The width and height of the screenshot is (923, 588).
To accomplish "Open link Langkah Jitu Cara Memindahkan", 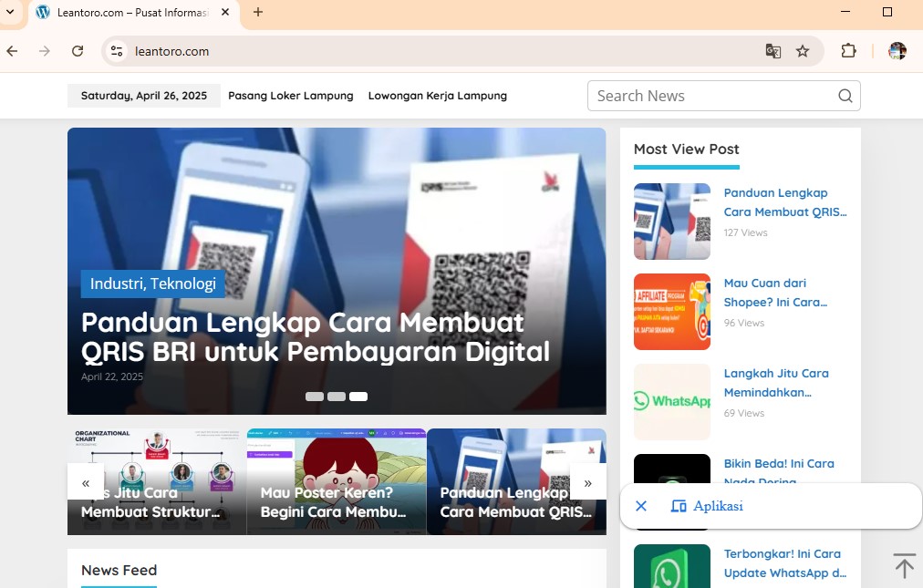I will point(776,383).
